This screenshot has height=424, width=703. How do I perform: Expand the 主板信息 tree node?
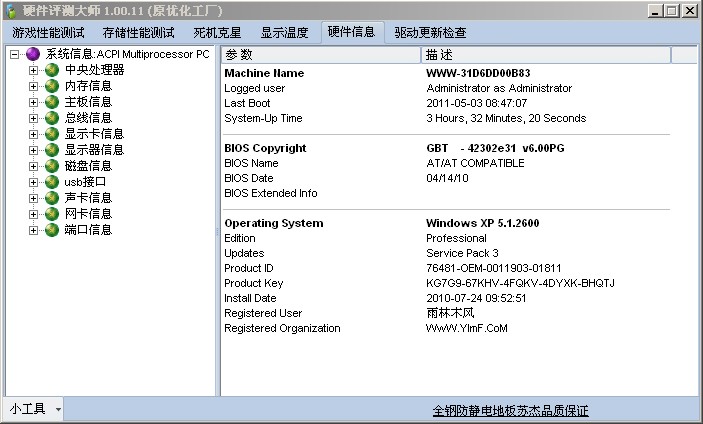(x=33, y=102)
